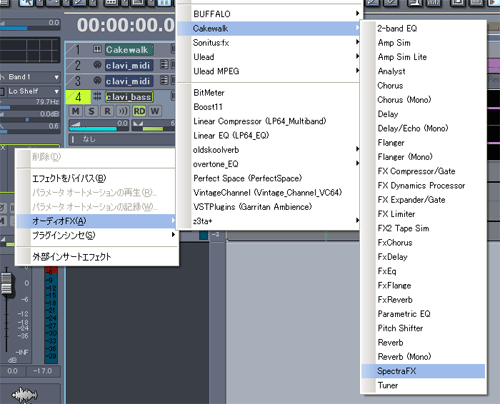Choose FX Dynamics Processor
This screenshot has height=404, width=500.
click(423, 185)
